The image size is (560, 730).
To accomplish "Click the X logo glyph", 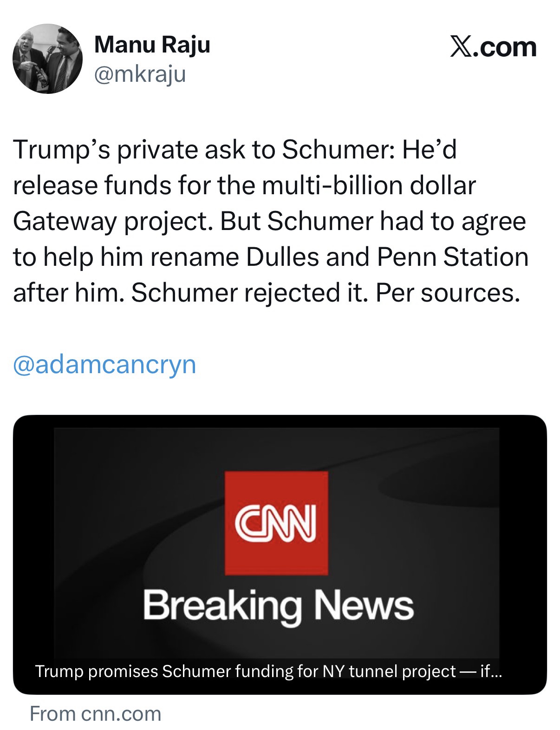I will click(x=460, y=47).
